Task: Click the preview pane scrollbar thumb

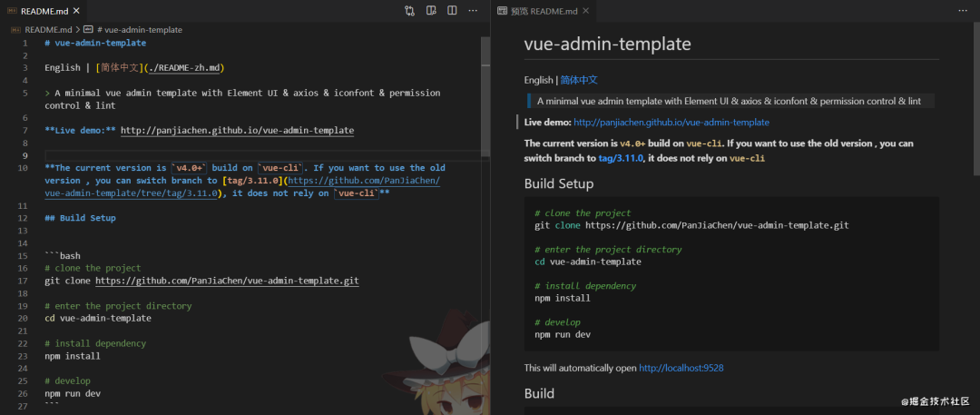Action: pyautogui.click(x=975, y=91)
